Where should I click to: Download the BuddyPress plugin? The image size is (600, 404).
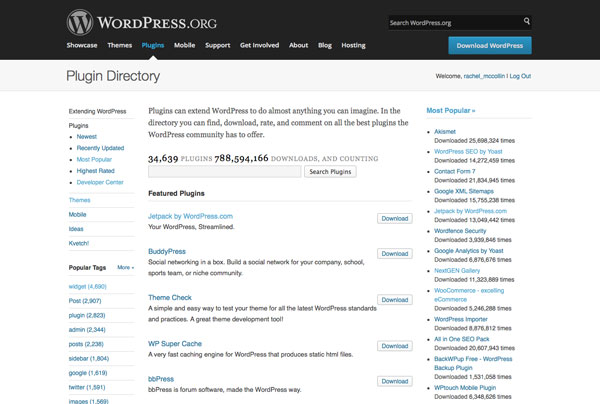click(395, 254)
